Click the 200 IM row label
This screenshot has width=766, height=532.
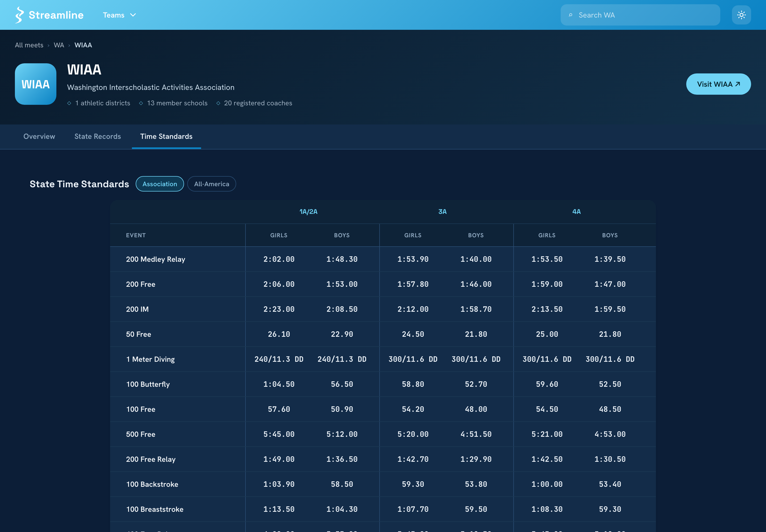coord(137,309)
